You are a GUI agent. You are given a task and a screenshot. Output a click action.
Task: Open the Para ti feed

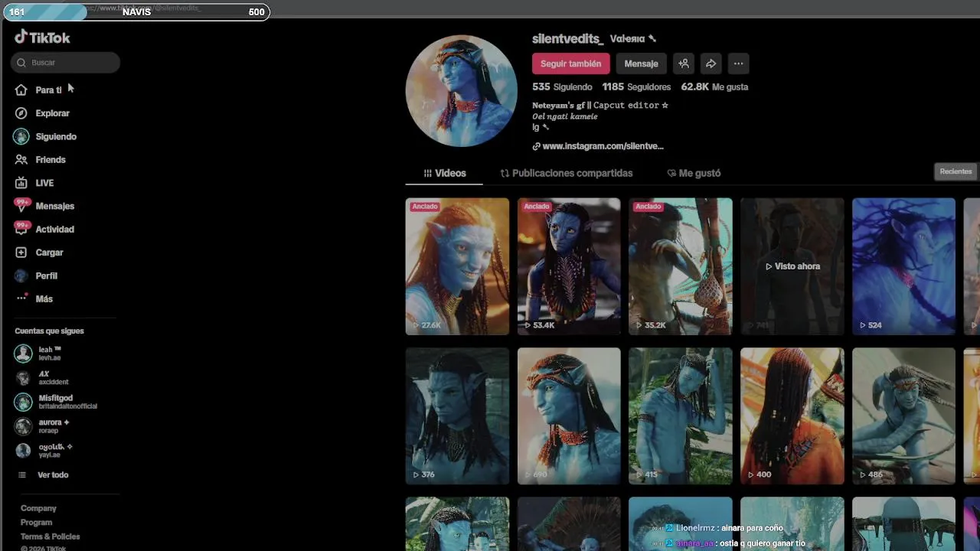(48, 90)
